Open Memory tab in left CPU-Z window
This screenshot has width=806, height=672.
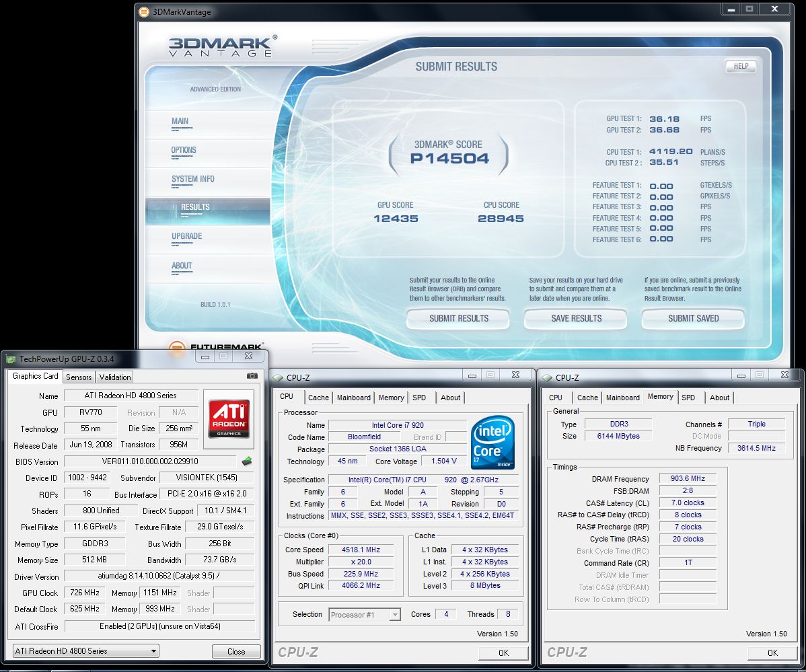(x=391, y=398)
